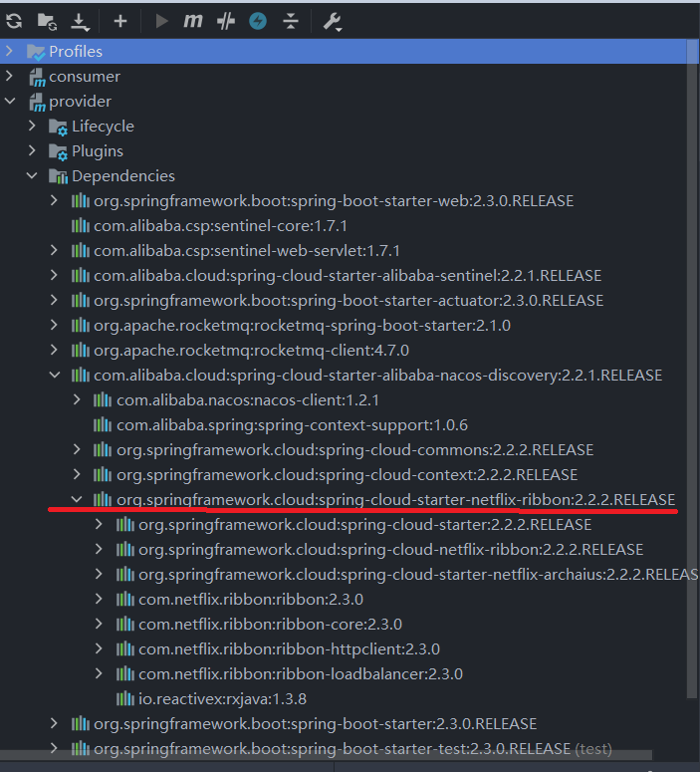Expand rocketmq-client:4.7.0 dependency
Screen dimensions: 700x772
click(x=54, y=350)
